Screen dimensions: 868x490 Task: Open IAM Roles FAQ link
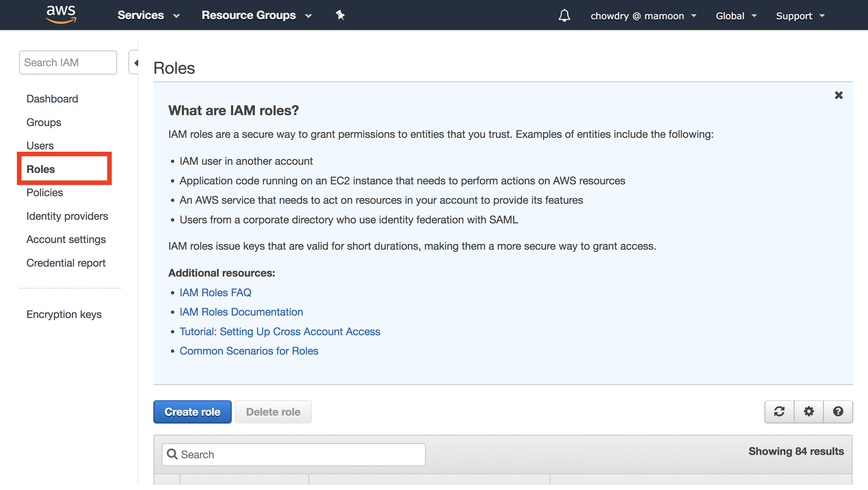pos(215,292)
